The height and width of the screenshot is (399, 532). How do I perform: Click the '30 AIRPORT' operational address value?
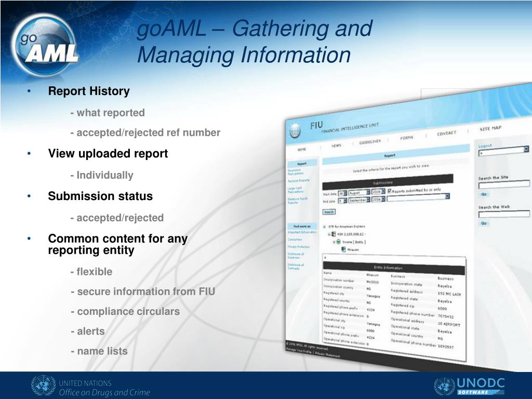point(449,324)
